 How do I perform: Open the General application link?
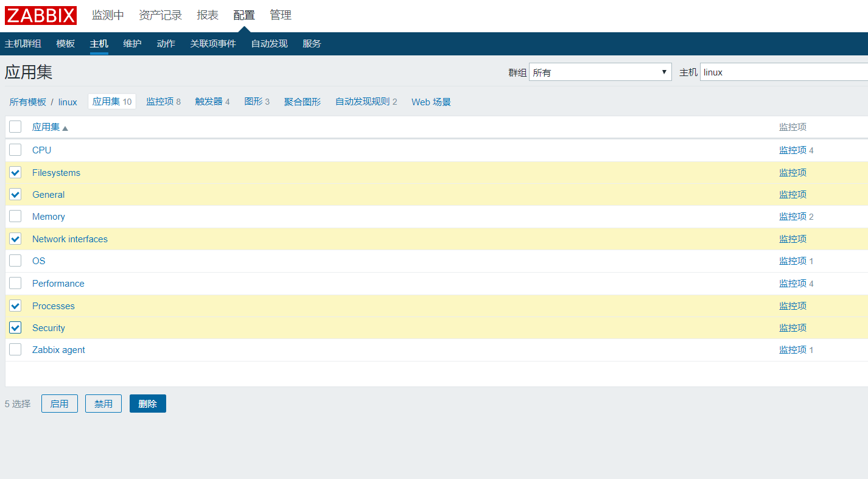[x=48, y=194]
